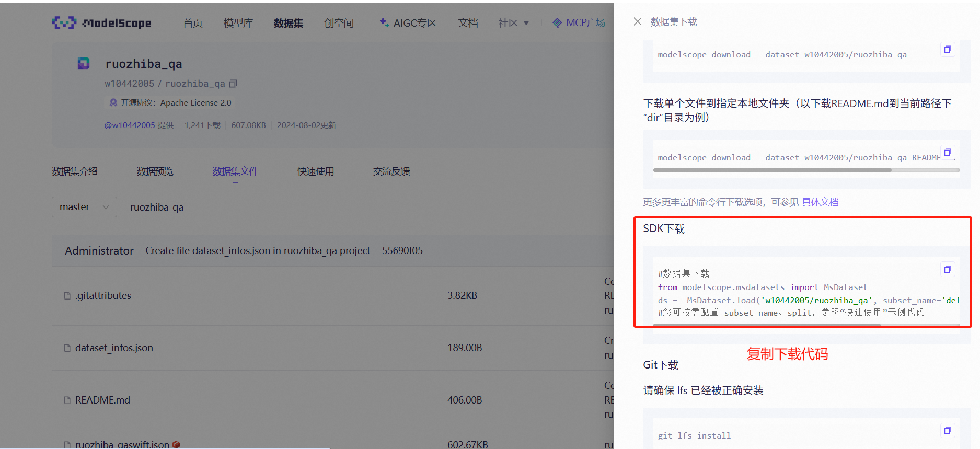Click the 602.67KB file size
The height and width of the screenshot is (449, 980).
coord(468,445)
